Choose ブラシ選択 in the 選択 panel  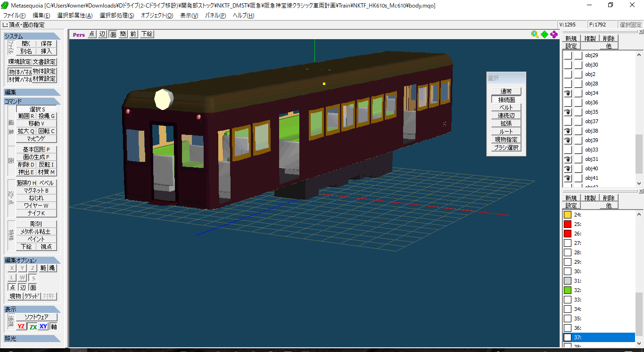coord(506,148)
